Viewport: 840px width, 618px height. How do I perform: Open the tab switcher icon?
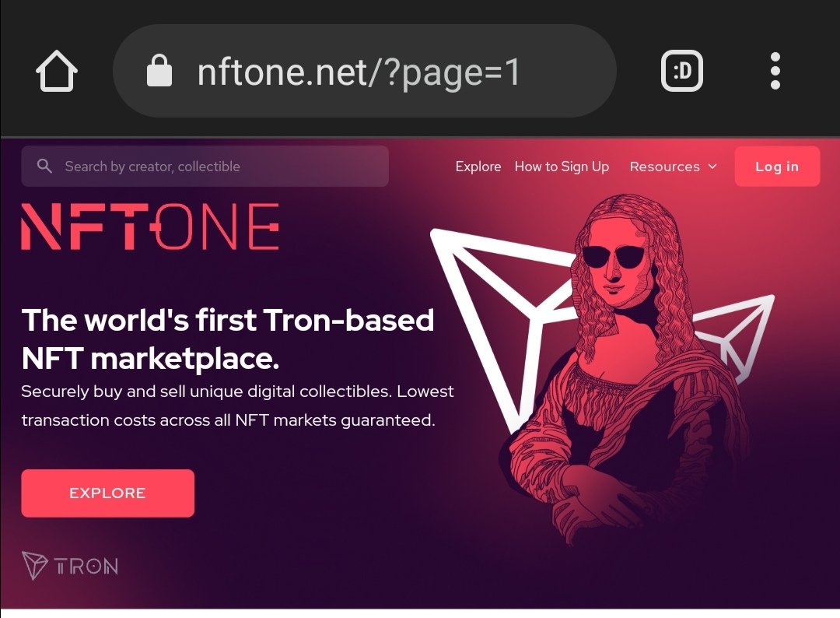681,71
